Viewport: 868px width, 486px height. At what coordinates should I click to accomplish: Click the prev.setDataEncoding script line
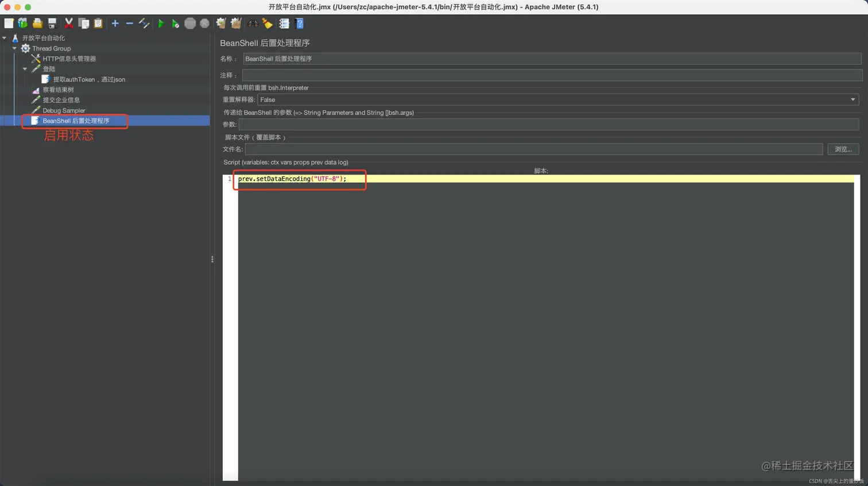click(292, 179)
